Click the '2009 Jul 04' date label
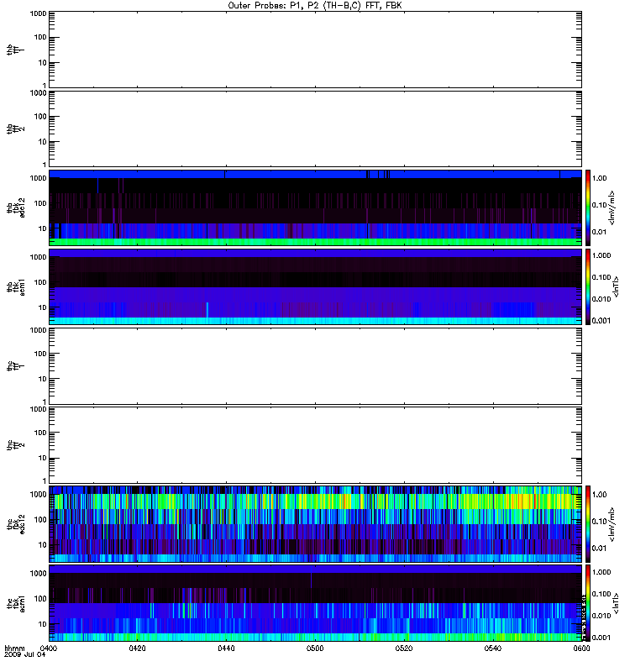Viewport: 630px width, 672px height. (x=25, y=654)
